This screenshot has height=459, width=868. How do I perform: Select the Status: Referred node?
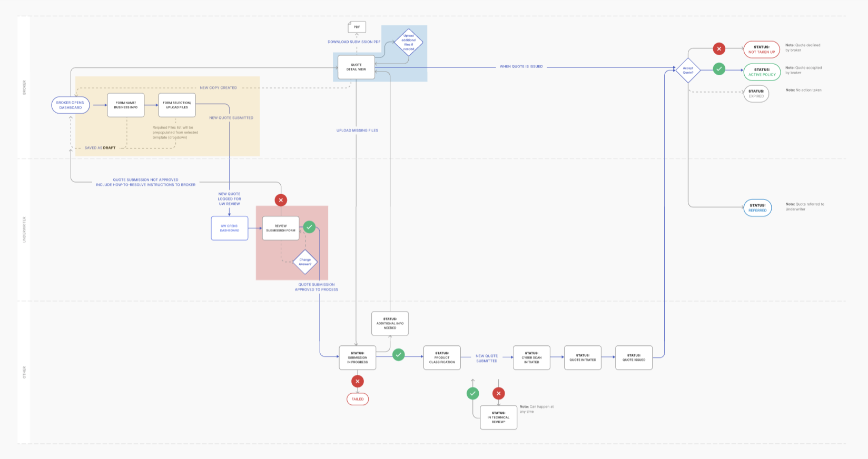click(x=757, y=208)
